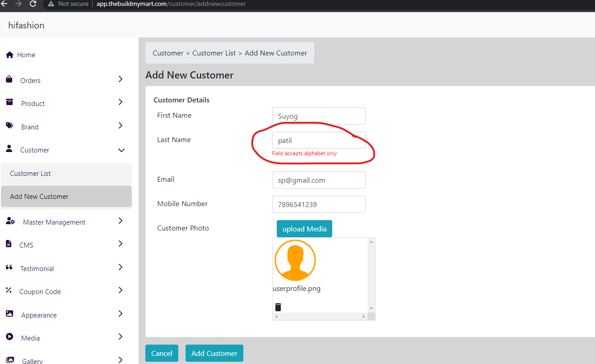
Task: Click the Customer Details heading
Action: point(181,100)
